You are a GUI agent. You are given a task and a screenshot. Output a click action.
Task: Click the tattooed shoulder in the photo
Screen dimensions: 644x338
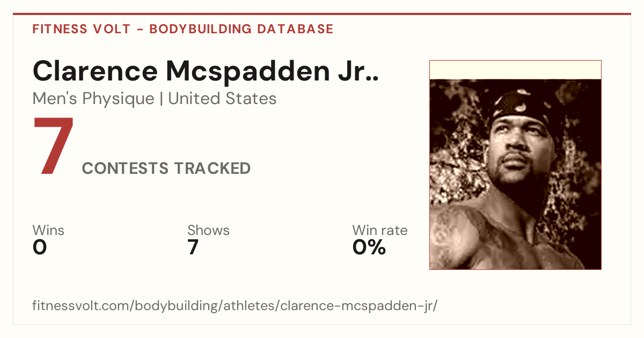pyautogui.click(x=456, y=236)
